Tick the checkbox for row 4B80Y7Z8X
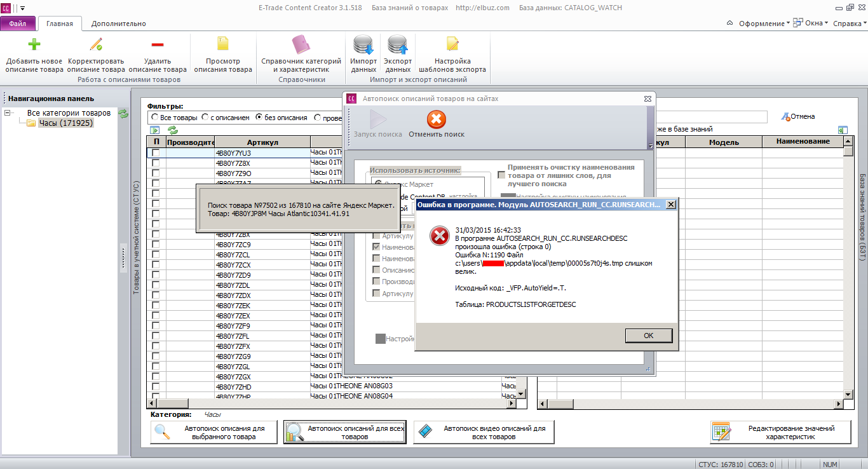Image resolution: width=868 pixels, height=469 pixels. click(x=156, y=163)
